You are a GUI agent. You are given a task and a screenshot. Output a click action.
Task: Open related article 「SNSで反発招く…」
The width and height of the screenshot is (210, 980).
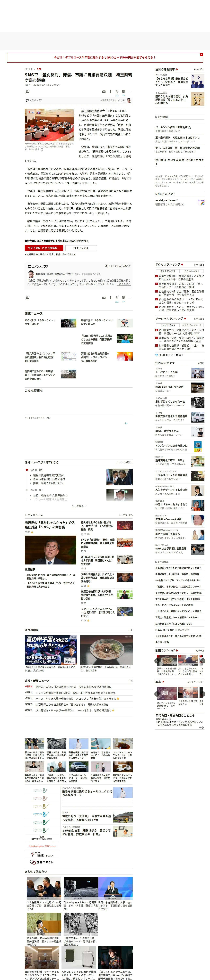pyautogui.click(x=96, y=340)
